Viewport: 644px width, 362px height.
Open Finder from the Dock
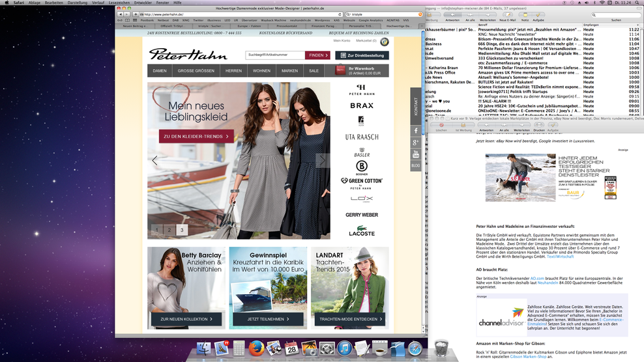point(204,348)
